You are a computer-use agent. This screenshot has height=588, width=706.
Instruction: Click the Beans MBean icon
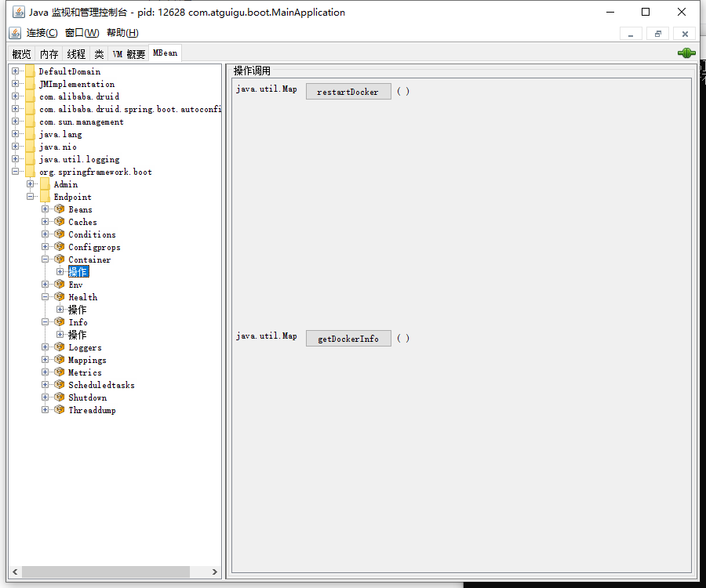(x=60, y=209)
